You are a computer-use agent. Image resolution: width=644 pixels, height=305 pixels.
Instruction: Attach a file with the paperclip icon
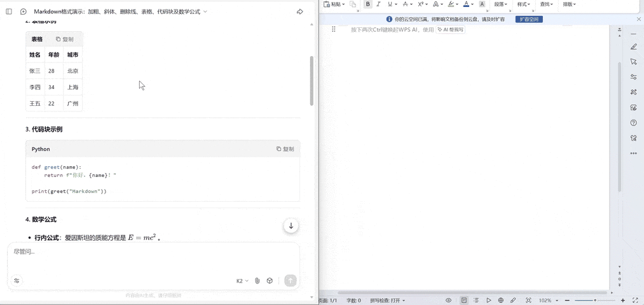(x=257, y=281)
